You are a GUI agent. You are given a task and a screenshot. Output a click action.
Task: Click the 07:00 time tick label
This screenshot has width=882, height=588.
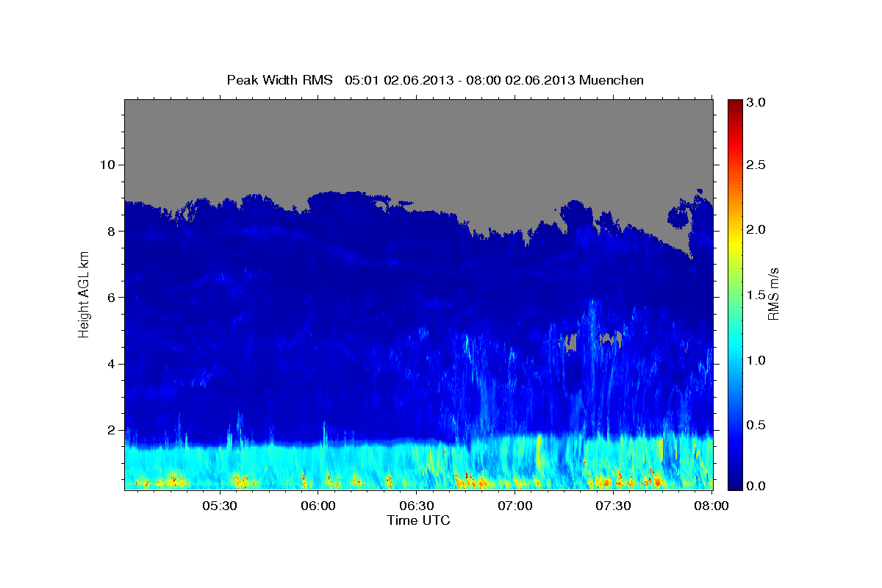tap(515, 506)
